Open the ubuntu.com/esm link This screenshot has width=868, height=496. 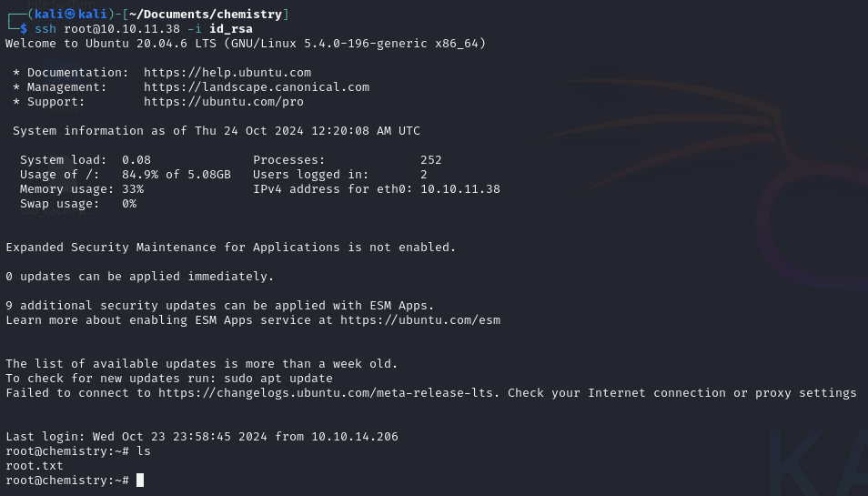pyautogui.click(x=420, y=320)
